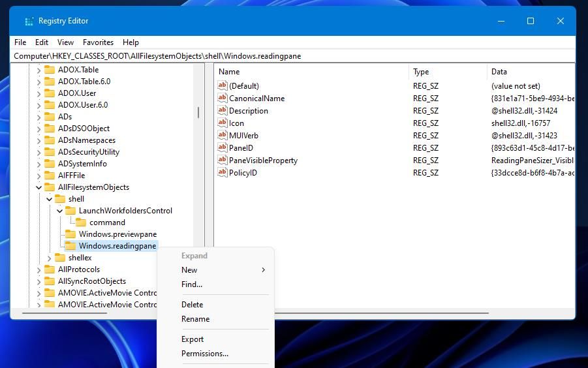Click the registry path address bar
The width and height of the screenshot is (588, 368).
[292, 56]
